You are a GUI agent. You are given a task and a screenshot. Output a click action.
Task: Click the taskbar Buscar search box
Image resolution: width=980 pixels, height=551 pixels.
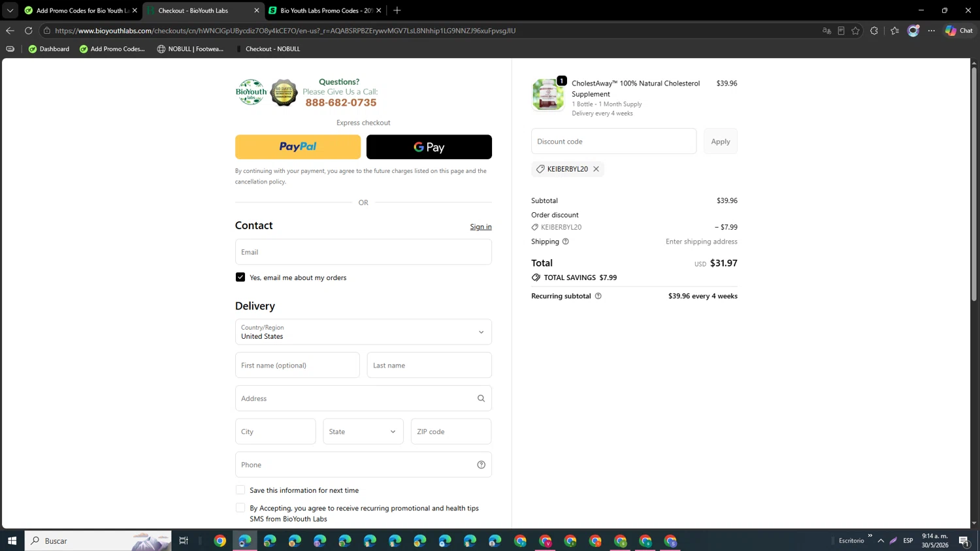pyautogui.click(x=98, y=541)
